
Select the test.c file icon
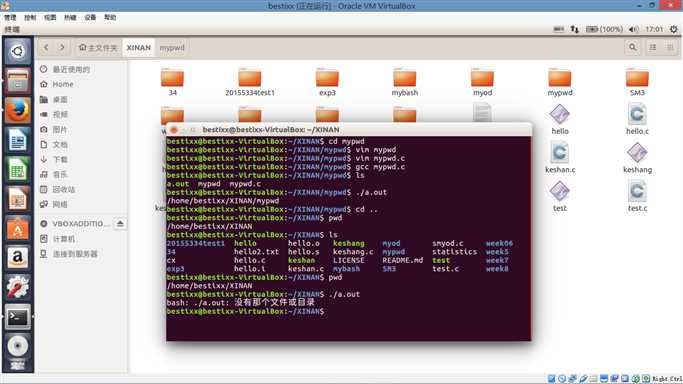pos(637,192)
